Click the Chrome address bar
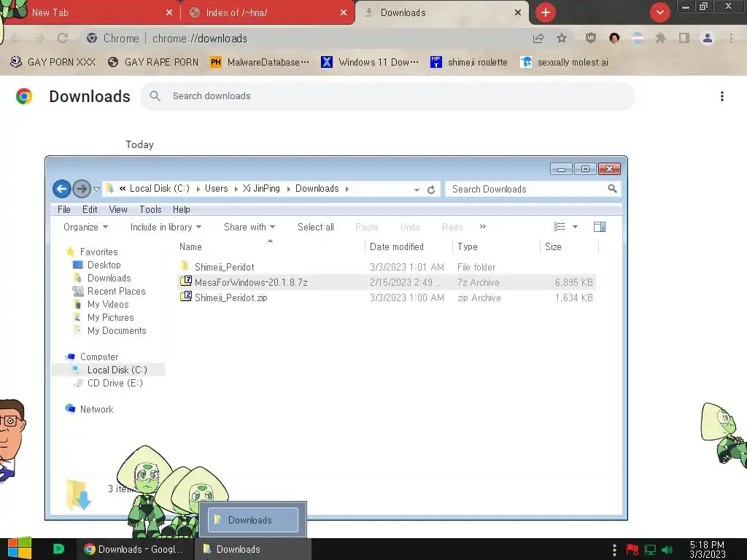This screenshot has width=747, height=560. coord(305,38)
